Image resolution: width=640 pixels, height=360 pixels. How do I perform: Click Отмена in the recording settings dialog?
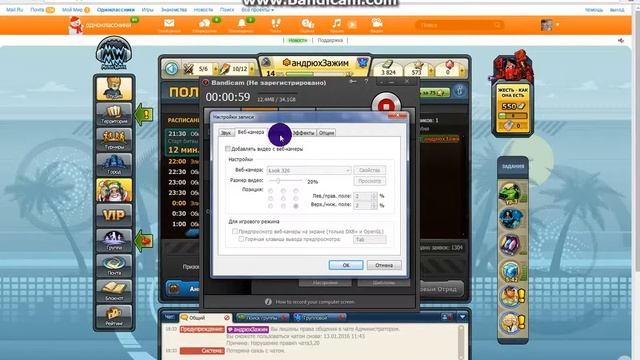(384, 265)
